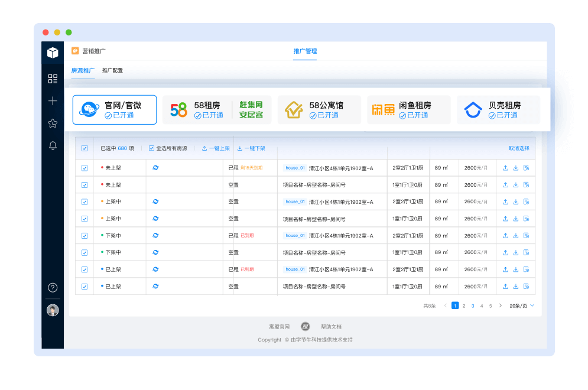
Task: Open detail icon in 未上架 空置 row
Action: click(x=526, y=185)
